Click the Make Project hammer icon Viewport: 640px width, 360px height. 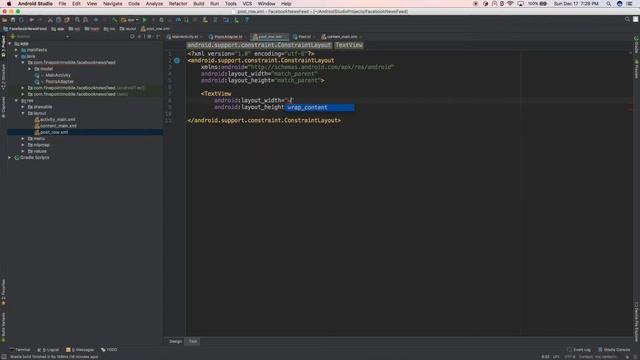(115, 20)
